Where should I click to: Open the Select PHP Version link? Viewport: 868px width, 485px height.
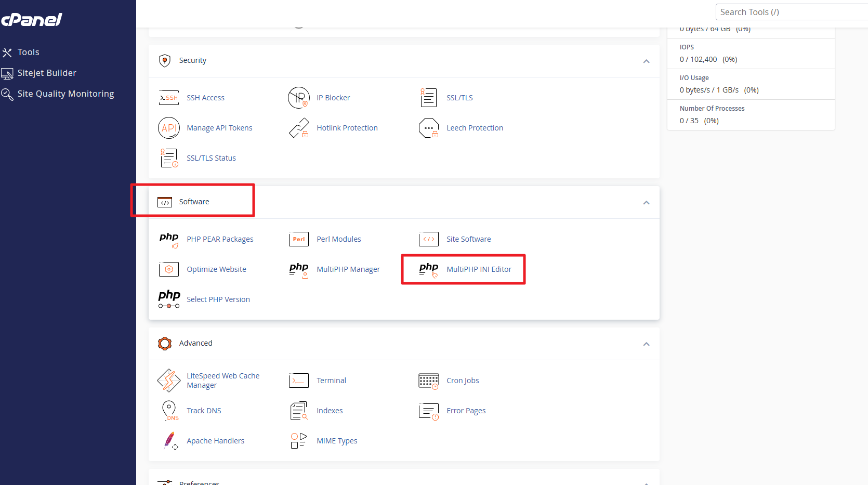point(218,299)
